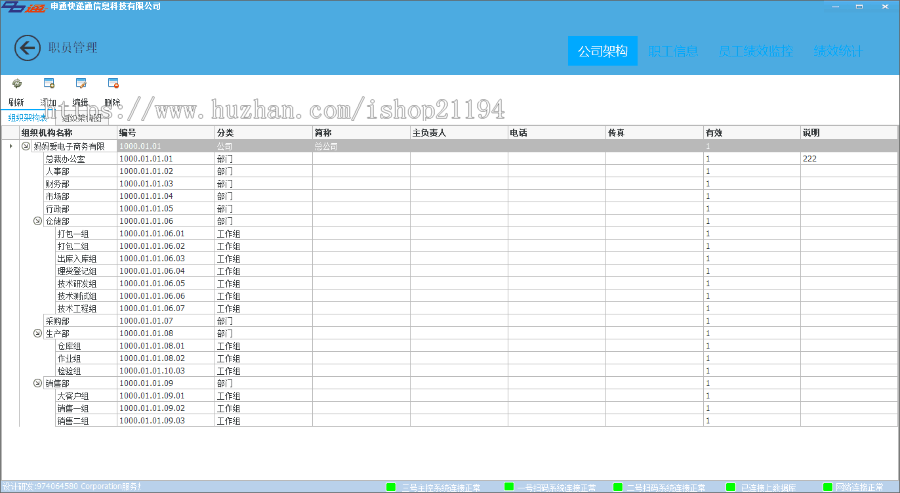Click the back arrow beside 职员管理
This screenshot has height=493, width=900.
point(28,48)
